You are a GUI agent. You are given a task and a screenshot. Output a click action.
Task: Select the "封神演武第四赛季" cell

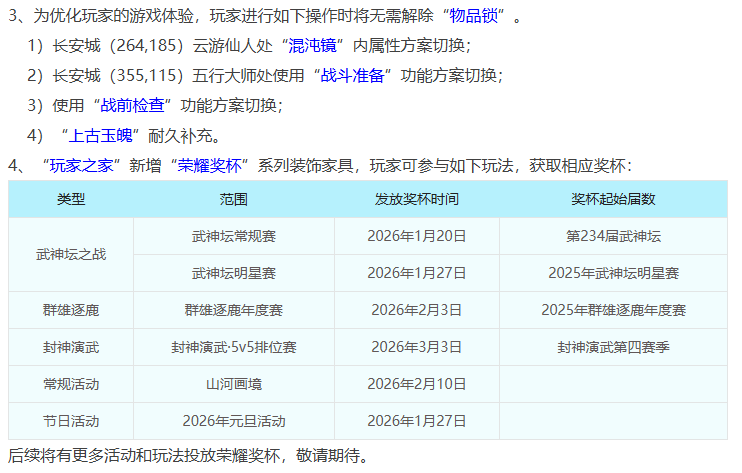[x=613, y=347]
